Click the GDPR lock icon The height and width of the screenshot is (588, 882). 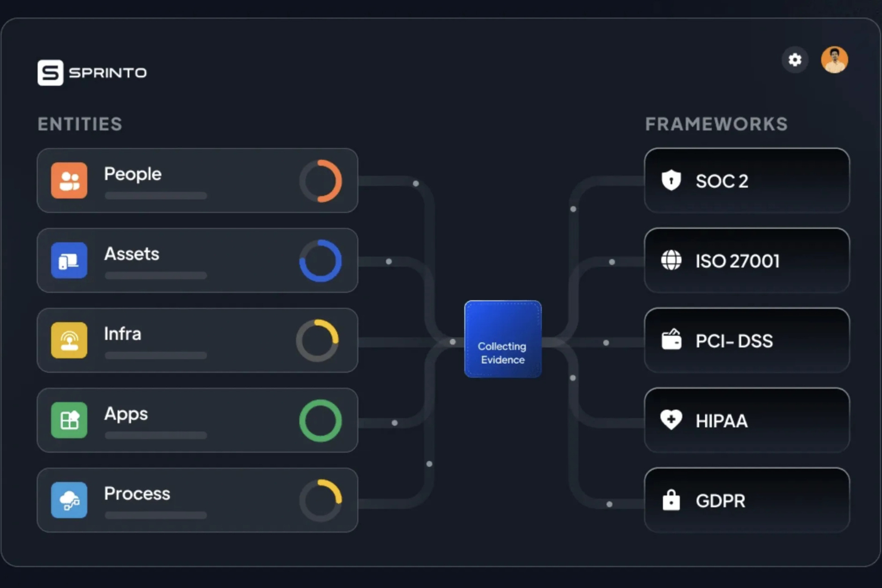tap(671, 500)
